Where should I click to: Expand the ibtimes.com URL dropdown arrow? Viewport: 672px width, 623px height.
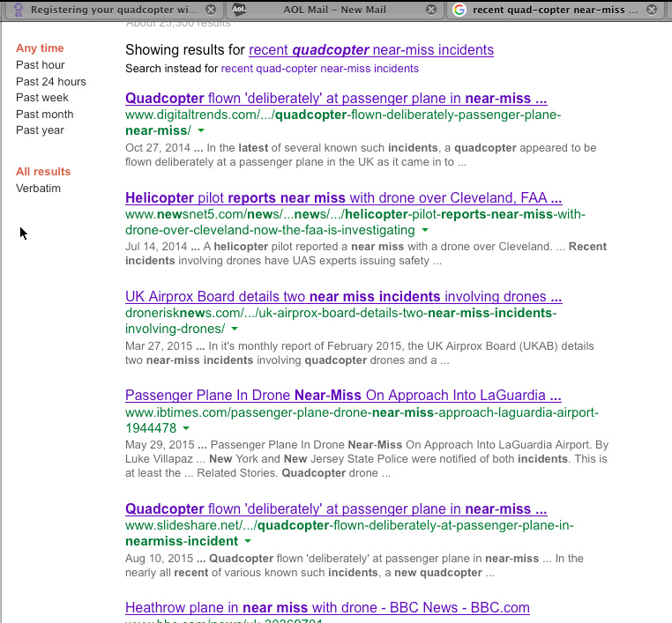tap(186, 427)
